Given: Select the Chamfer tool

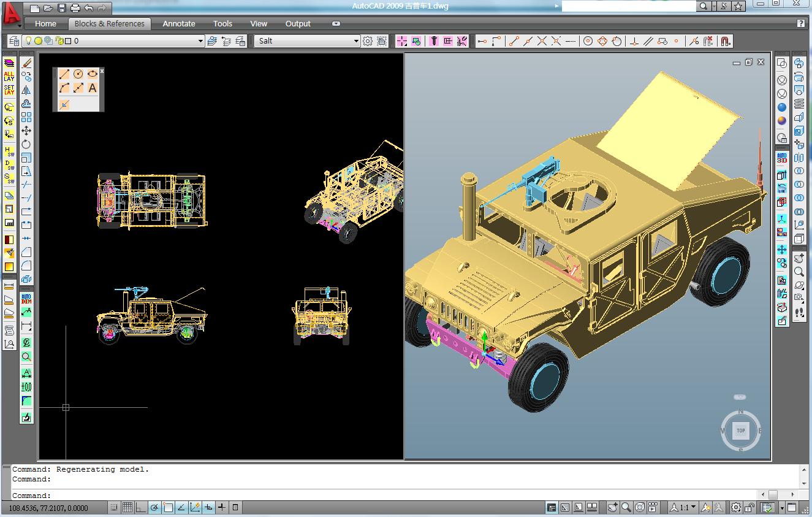Looking at the screenshot, I should [26, 252].
